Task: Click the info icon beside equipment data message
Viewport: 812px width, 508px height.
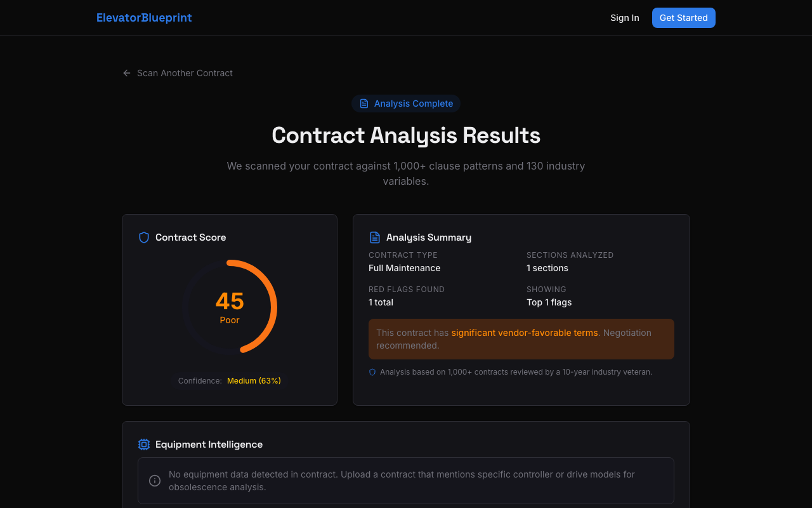Action: (154, 481)
